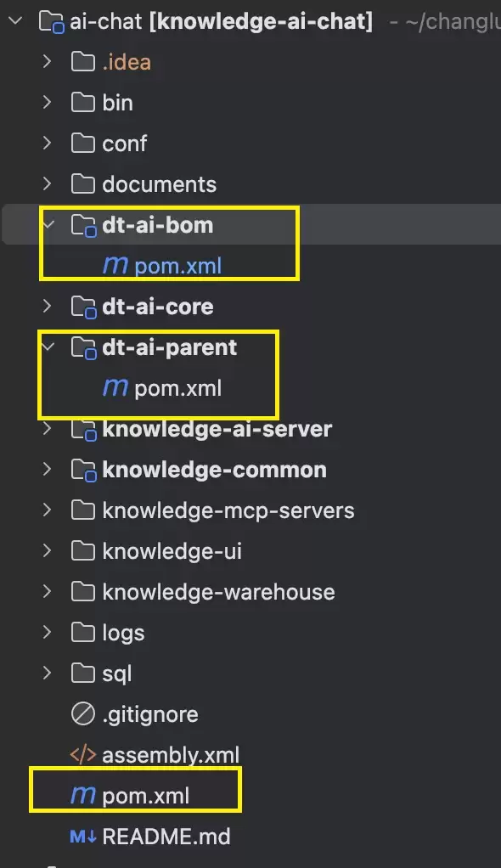Select the knowledge-mcp-servers folder name
The height and width of the screenshot is (868, 501).
coord(228,510)
